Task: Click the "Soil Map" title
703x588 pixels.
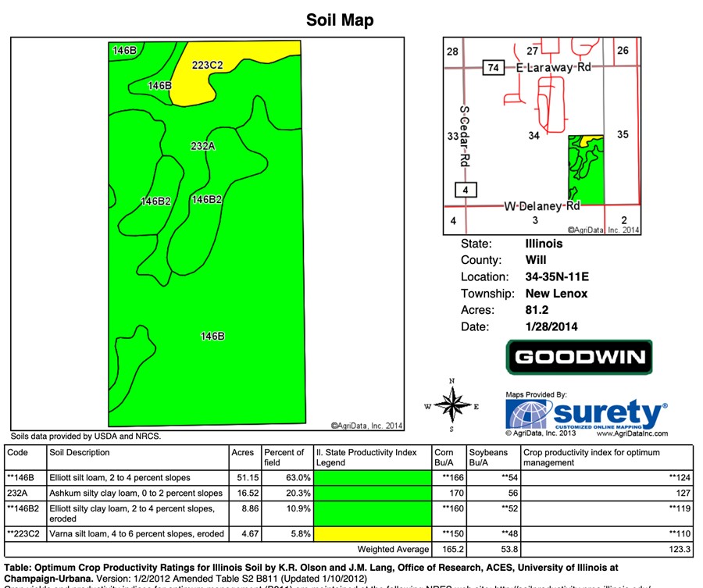Action: [x=340, y=20]
